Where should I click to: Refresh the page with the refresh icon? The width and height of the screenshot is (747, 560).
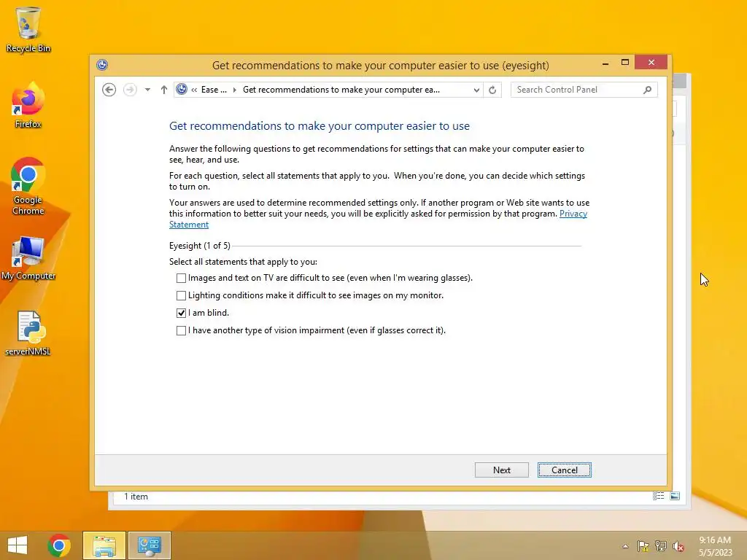tap(492, 90)
